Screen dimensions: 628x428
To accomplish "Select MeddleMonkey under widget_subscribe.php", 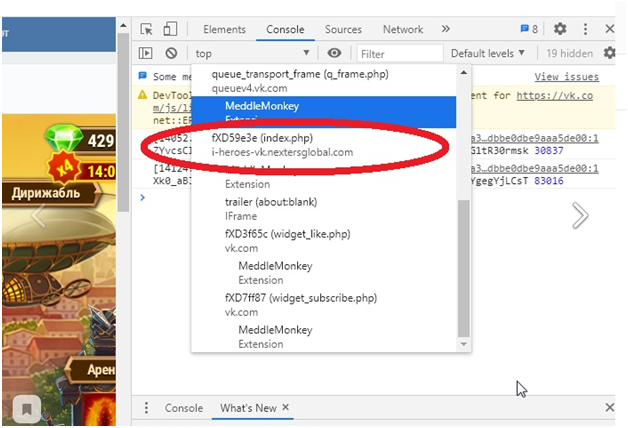I will coord(324,337).
